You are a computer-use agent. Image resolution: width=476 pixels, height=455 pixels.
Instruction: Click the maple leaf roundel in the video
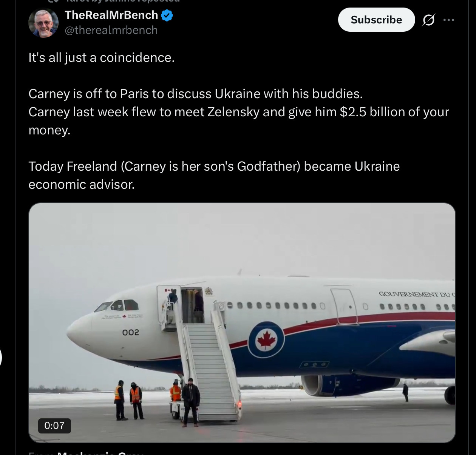pos(266,339)
